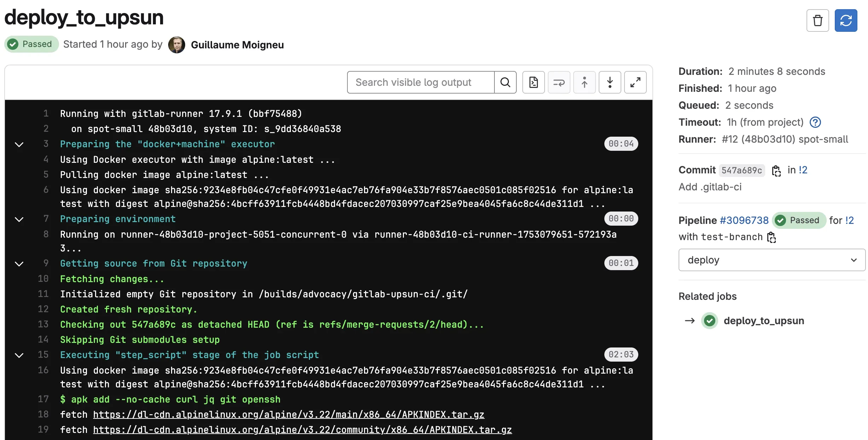
Task: Open timeout help question mark icon
Action: tap(815, 122)
